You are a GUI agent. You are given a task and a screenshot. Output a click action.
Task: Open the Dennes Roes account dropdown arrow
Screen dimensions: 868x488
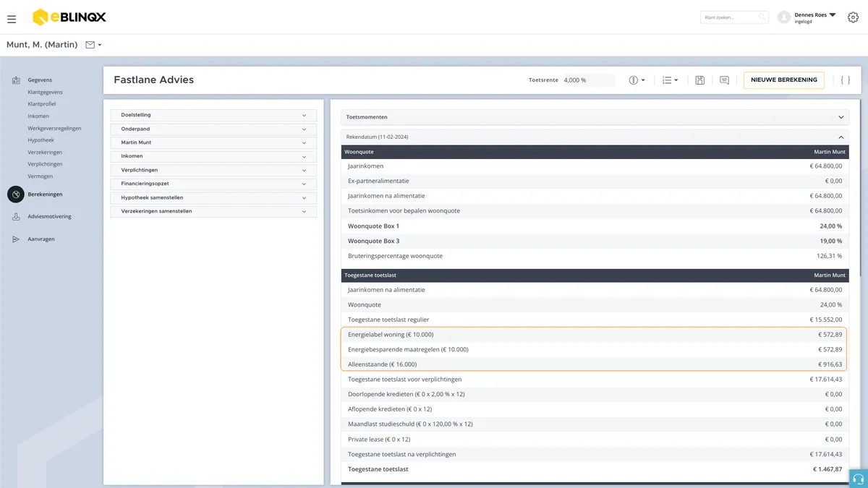(x=833, y=14)
